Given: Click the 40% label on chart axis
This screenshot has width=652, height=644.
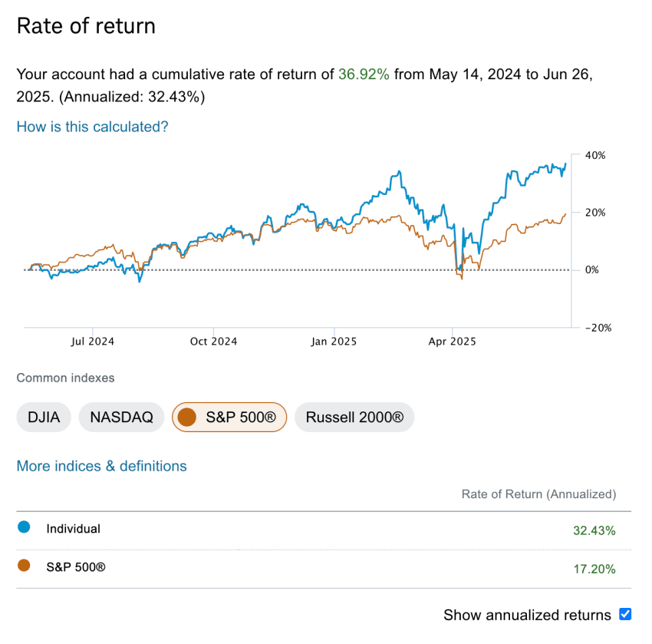Looking at the screenshot, I should [x=595, y=155].
